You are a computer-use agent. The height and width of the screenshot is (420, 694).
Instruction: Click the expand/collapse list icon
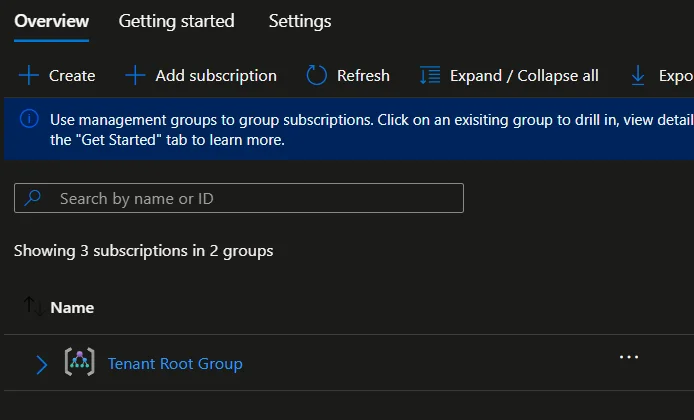pos(430,75)
